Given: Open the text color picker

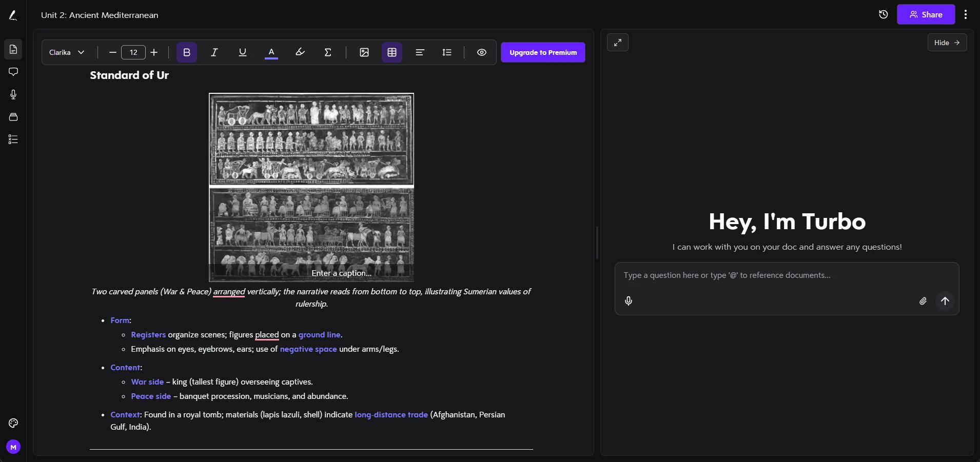Looking at the screenshot, I should 271,52.
